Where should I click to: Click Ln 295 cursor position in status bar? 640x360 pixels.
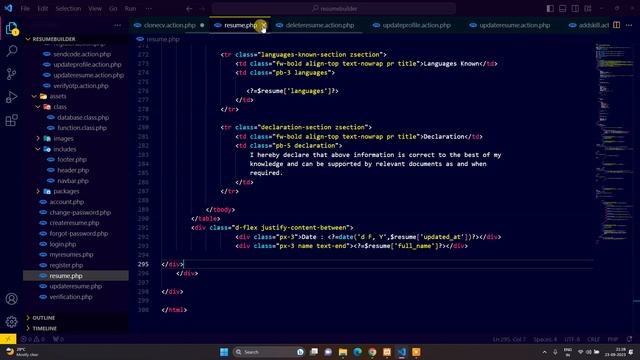[x=509, y=339]
